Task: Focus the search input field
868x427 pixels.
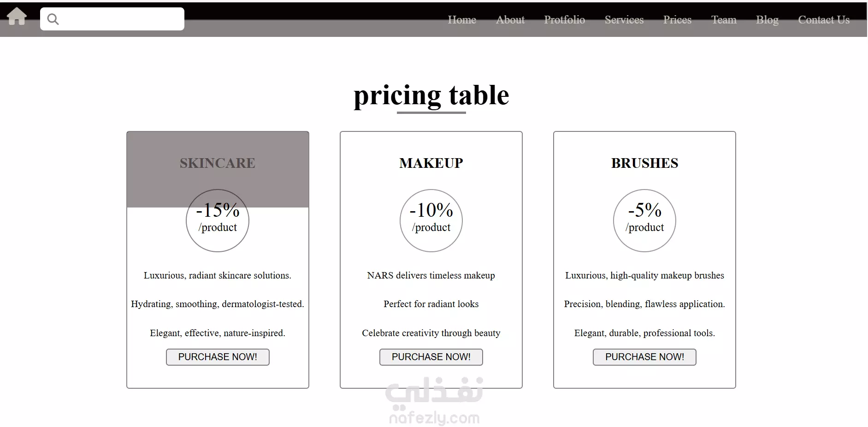Action: (112, 19)
